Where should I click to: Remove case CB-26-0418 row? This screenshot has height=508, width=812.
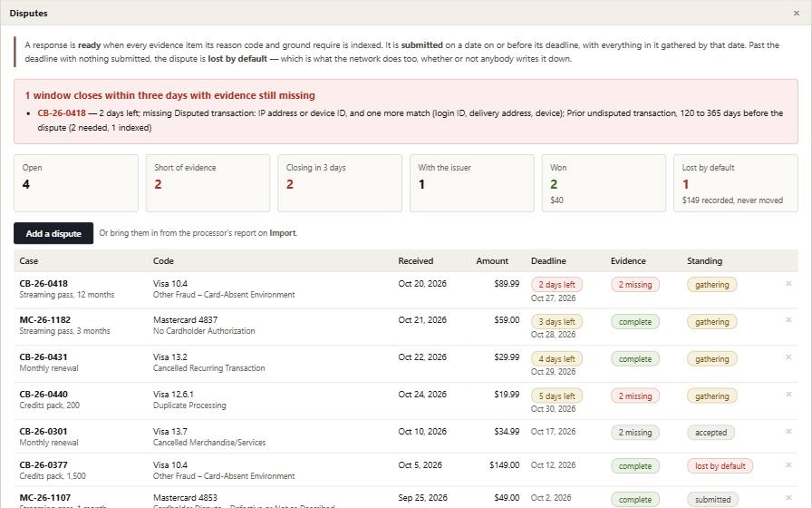pyautogui.click(x=788, y=284)
